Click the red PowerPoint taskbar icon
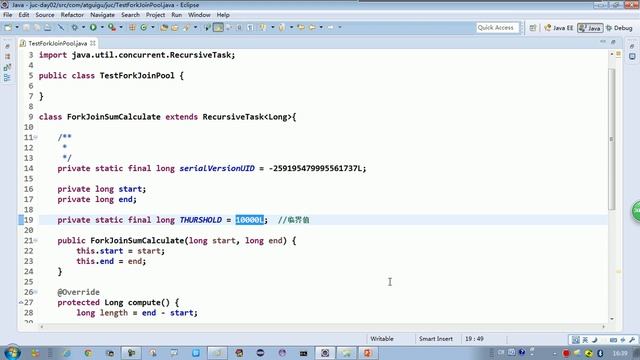 (367, 353)
